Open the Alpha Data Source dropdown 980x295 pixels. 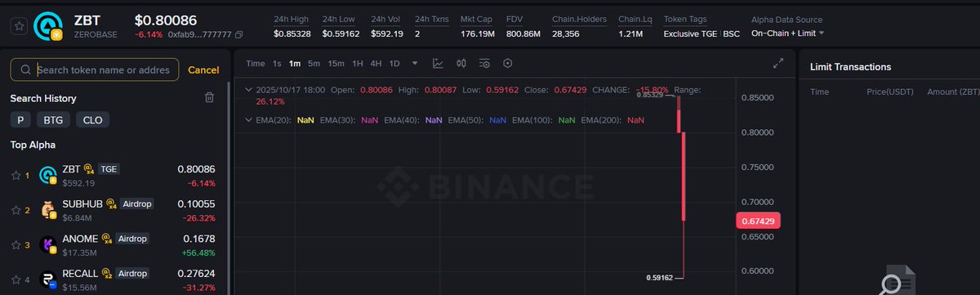point(787,34)
